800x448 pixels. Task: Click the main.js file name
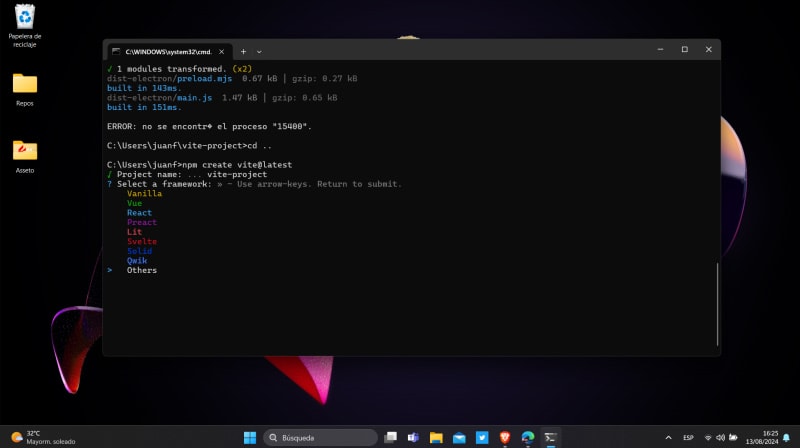(x=194, y=97)
